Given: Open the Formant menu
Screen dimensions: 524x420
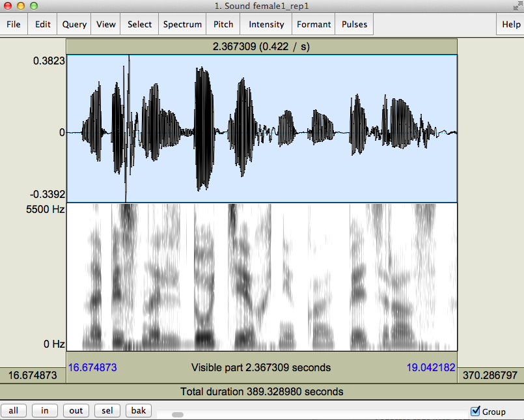Looking at the screenshot, I should 314,24.
